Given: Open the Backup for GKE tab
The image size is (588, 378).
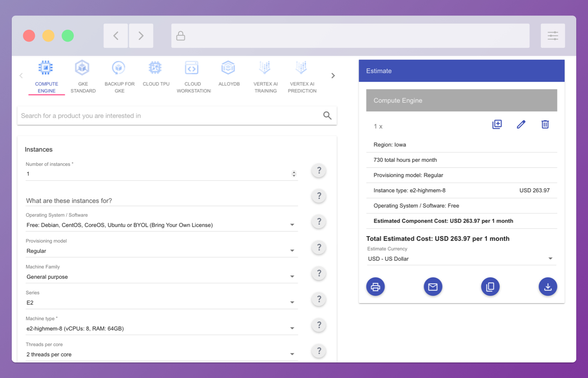Looking at the screenshot, I should coord(120,77).
